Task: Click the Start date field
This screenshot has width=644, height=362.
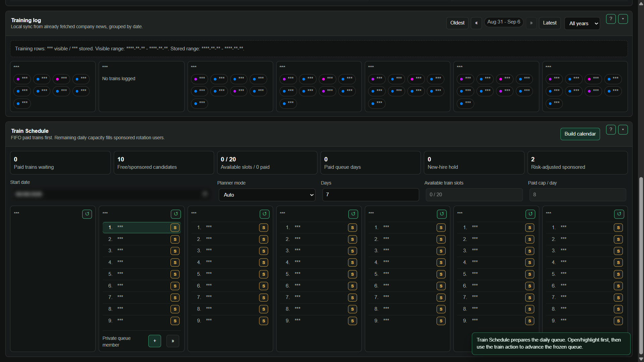Action: [111, 194]
